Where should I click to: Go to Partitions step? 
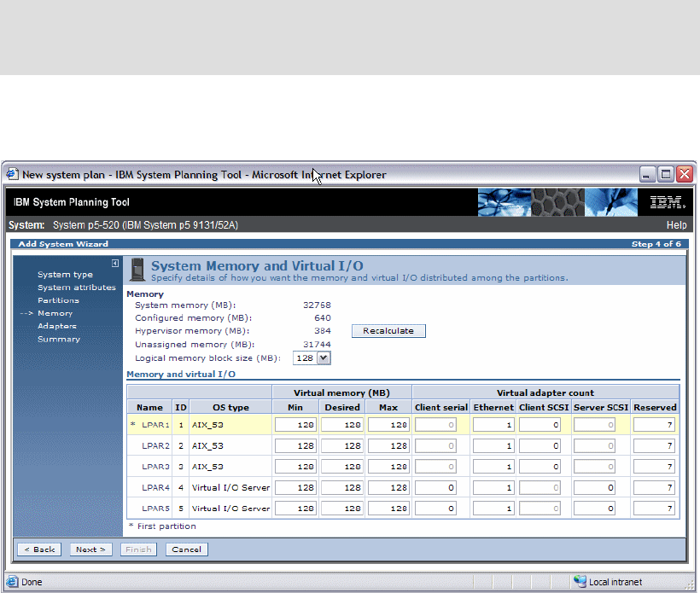click(x=59, y=300)
